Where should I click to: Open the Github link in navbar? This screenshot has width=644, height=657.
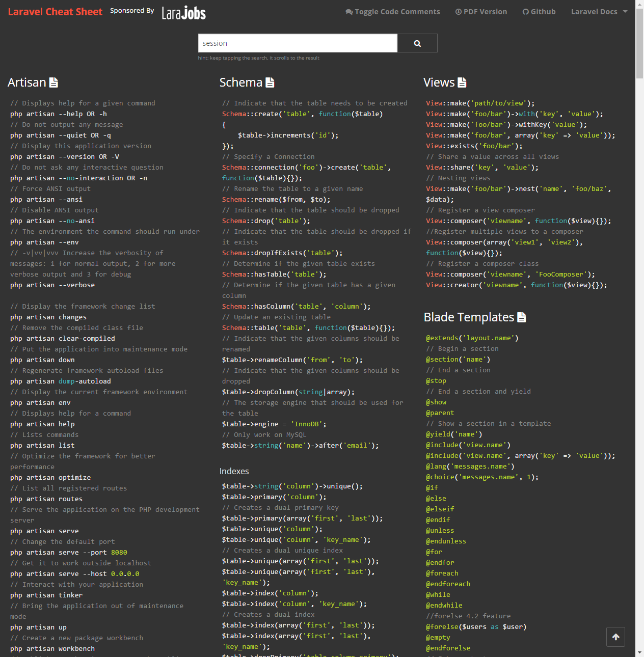(x=539, y=12)
